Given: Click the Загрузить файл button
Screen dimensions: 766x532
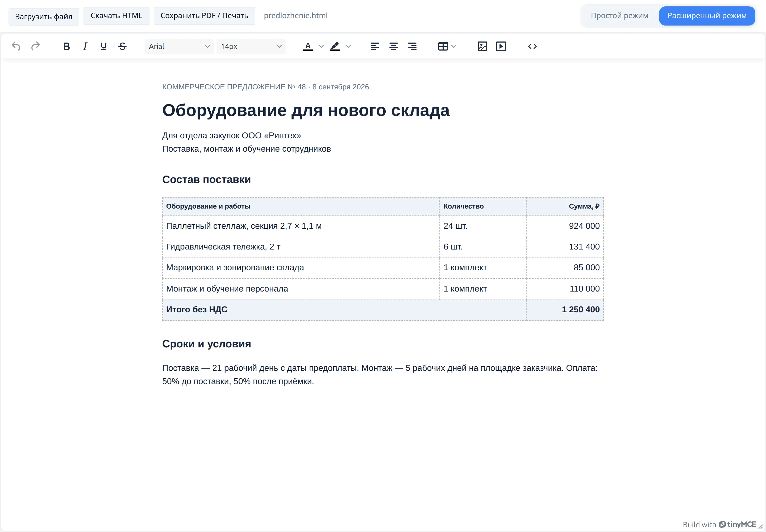Looking at the screenshot, I should tap(44, 16).
